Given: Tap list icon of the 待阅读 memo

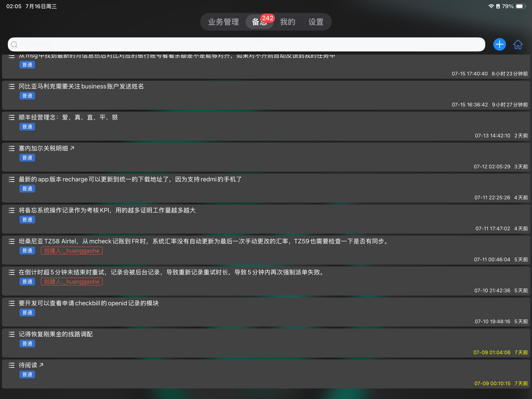Looking at the screenshot, I should [x=11, y=365].
